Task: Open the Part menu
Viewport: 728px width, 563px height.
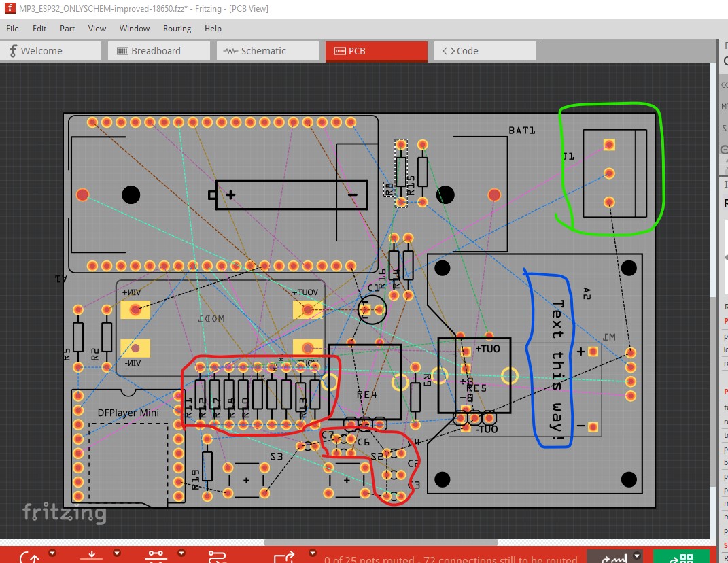Action: (x=67, y=29)
